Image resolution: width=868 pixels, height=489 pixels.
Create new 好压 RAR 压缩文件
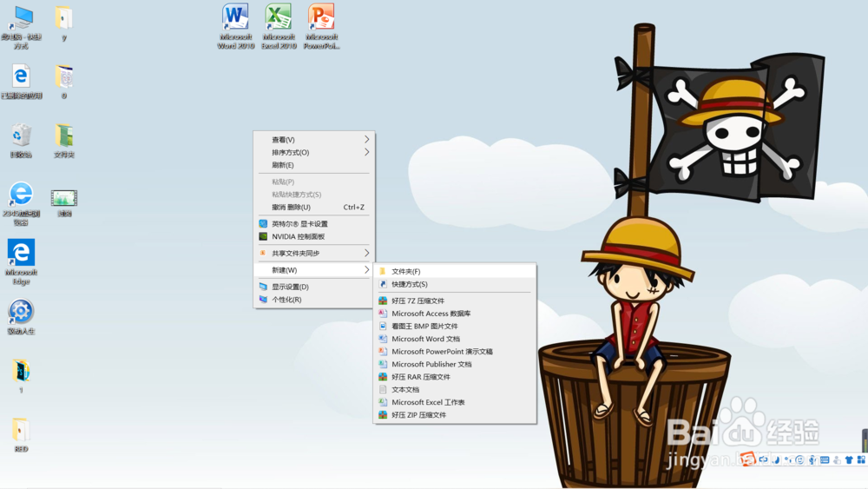[x=455, y=377]
